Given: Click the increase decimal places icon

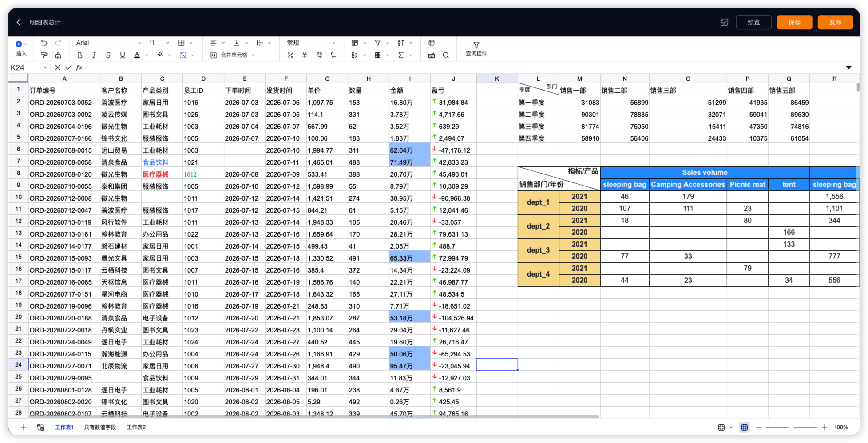Looking at the screenshot, I should pyautogui.click(x=319, y=55).
